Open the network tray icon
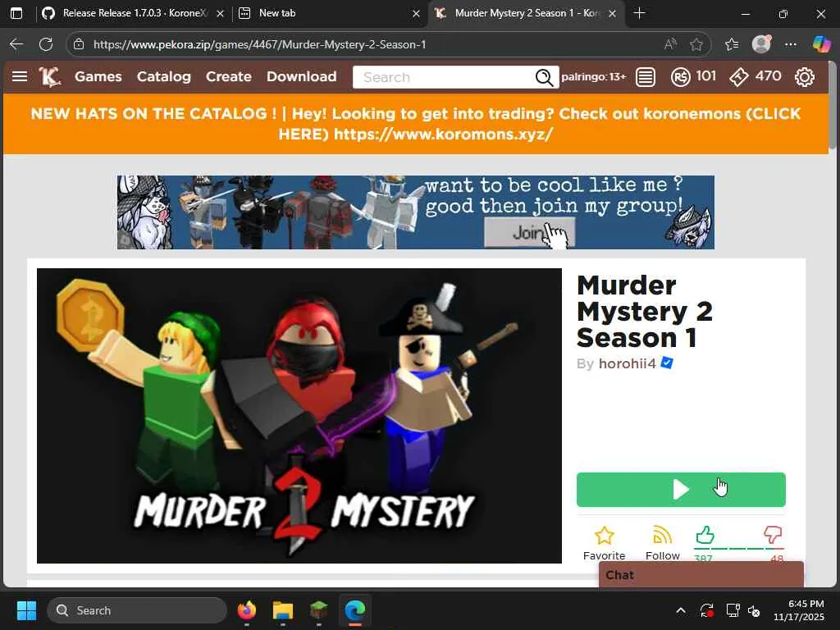 point(733,610)
